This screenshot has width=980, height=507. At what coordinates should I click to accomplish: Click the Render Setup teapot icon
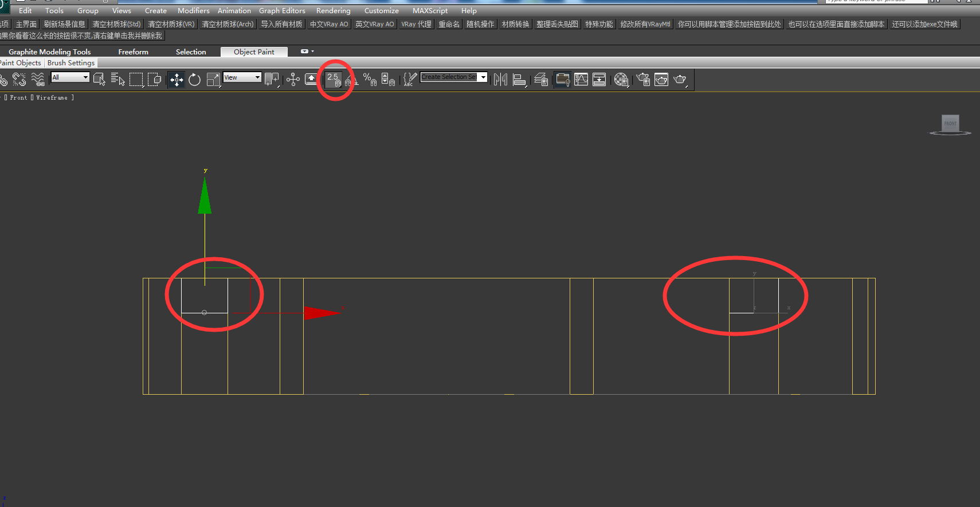tap(643, 80)
